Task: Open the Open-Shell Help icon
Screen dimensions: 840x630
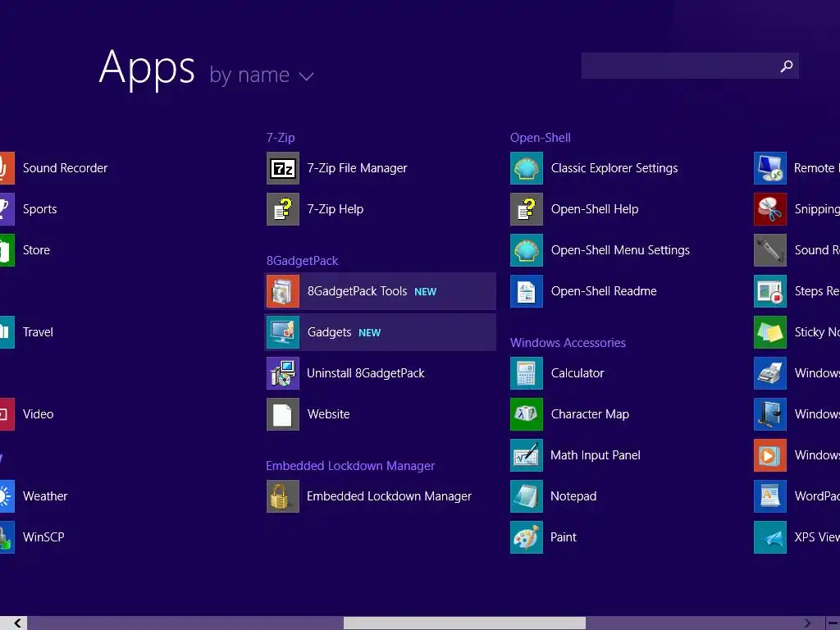Action: tap(527, 209)
